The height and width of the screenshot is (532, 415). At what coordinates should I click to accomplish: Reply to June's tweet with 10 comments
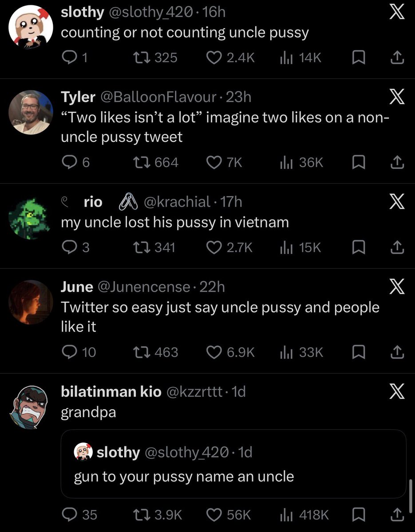tap(79, 352)
